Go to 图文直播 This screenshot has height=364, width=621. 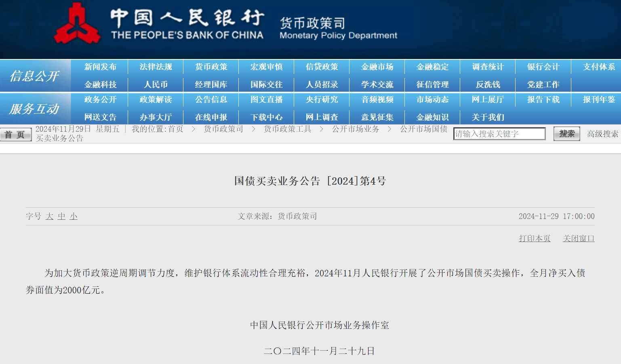[266, 100]
